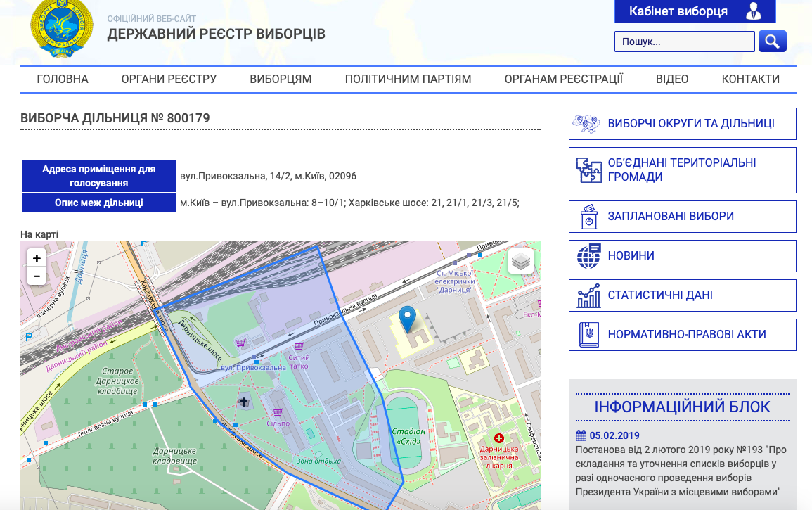The height and width of the screenshot is (510, 812).
Task: Click the magnifying glass search button
Action: (772, 42)
